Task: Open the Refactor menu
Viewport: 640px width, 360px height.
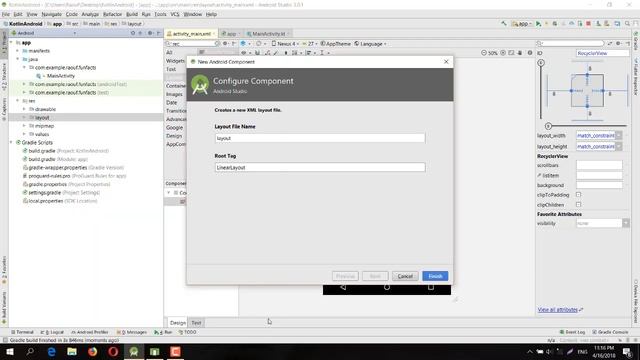Action: coord(112,14)
